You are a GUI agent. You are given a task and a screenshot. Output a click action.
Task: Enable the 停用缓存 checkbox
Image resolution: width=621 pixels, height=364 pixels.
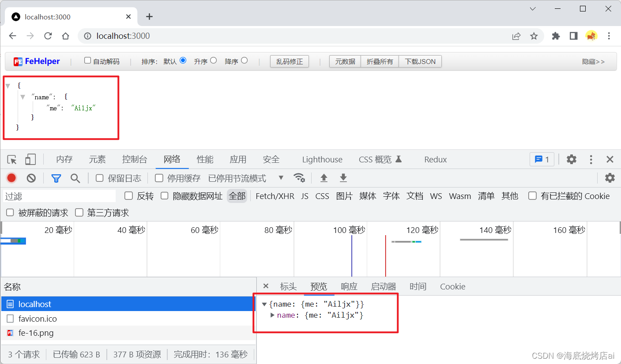click(159, 178)
